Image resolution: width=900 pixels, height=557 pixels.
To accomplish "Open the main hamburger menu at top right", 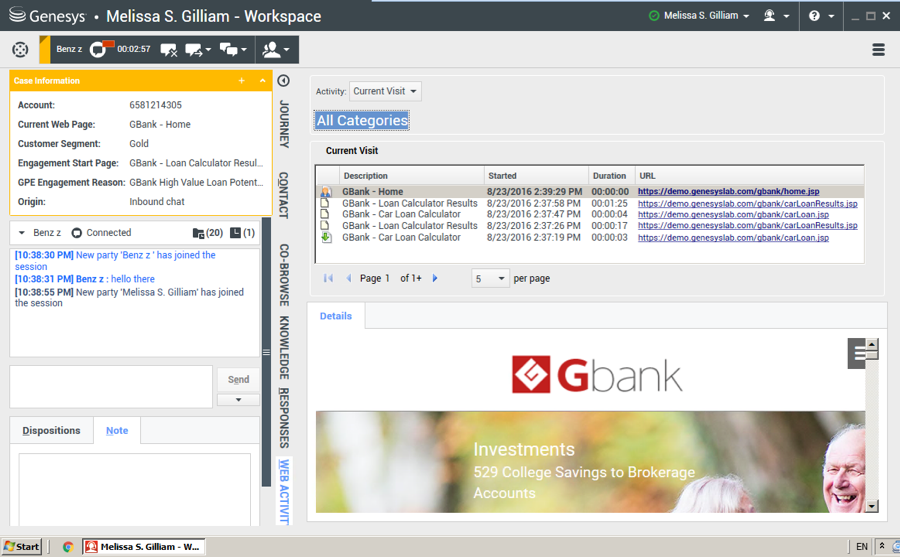I will point(878,50).
